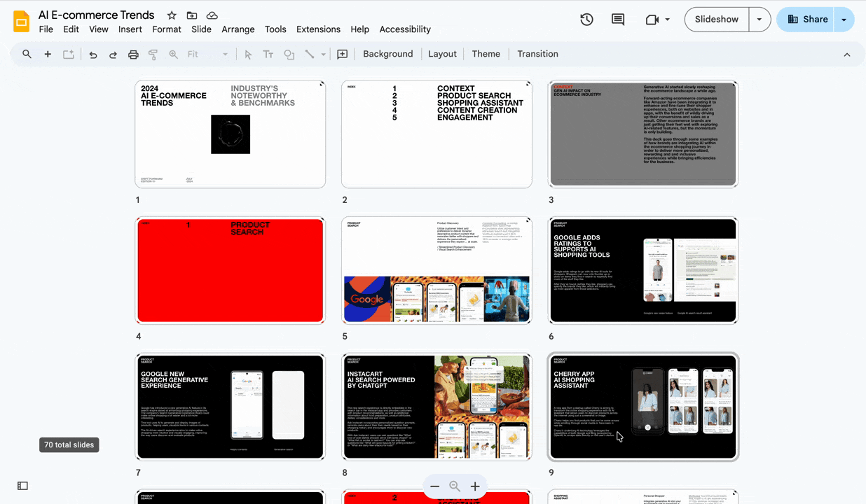Select slide 8 Instacart AI Search
This screenshot has width=866, height=504.
tap(437, 407)
